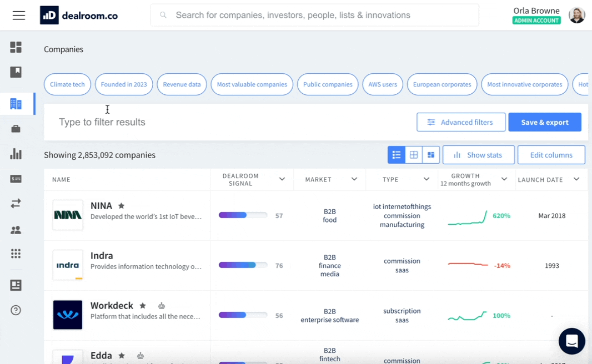The width and height of the screenshot is (592, 364).
Task: Open the Indra company name link
Action: (x=102, y=255)
